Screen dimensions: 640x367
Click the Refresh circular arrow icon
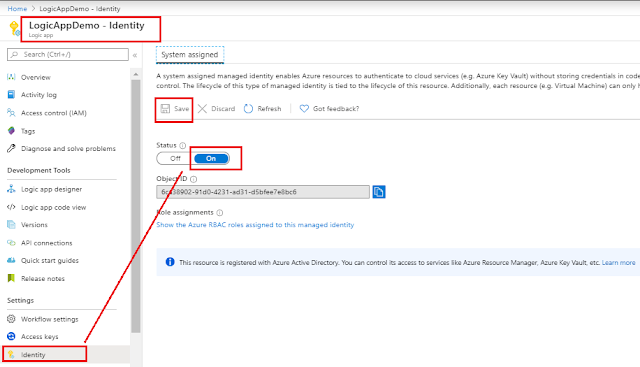[249, 109]
